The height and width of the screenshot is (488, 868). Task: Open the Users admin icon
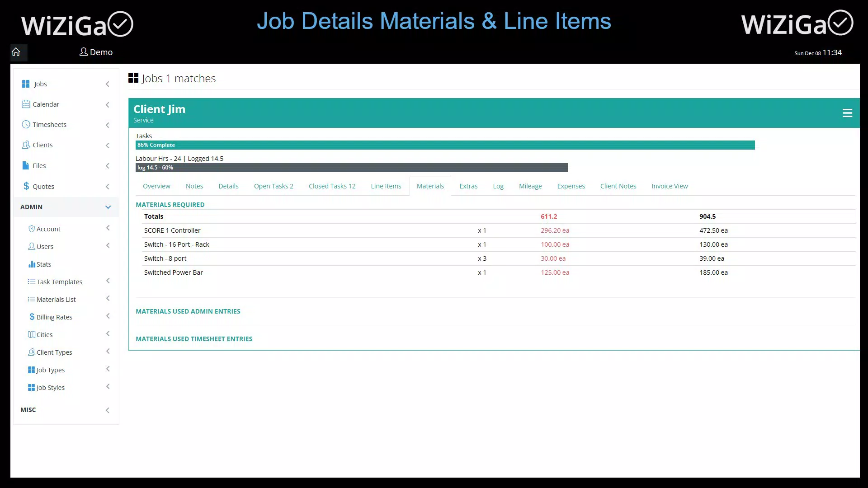(x=32, y=247)
